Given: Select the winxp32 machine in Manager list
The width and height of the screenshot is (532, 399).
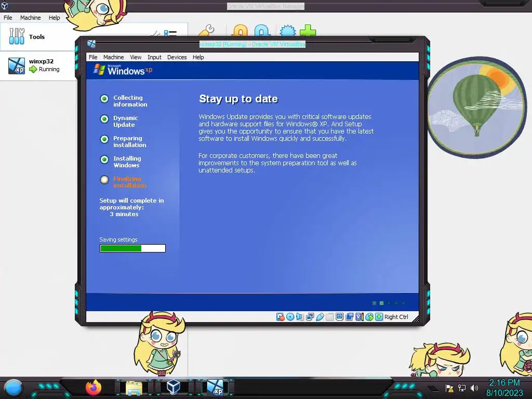Looking at the screenshot, I should tap(37, 65).
